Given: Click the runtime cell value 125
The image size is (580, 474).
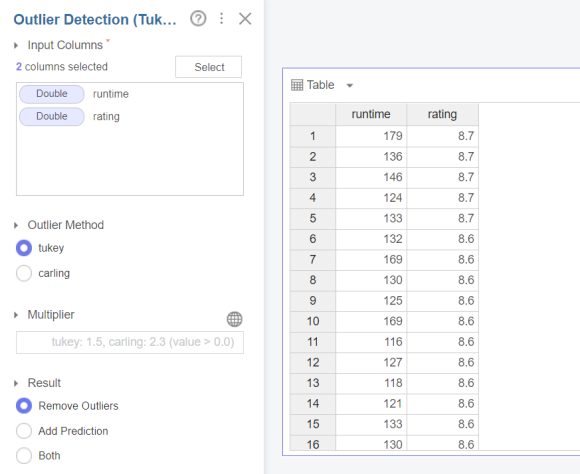Looking at the screenshot, I should click(371, 300).
